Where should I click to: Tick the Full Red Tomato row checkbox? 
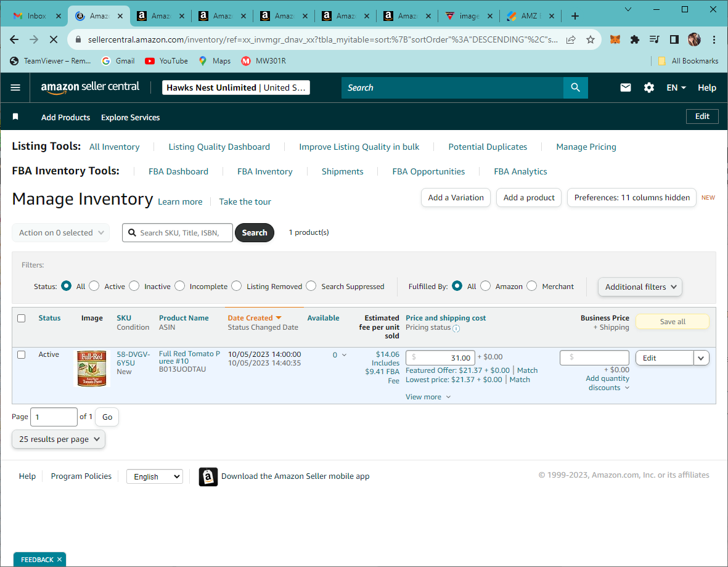22,355
